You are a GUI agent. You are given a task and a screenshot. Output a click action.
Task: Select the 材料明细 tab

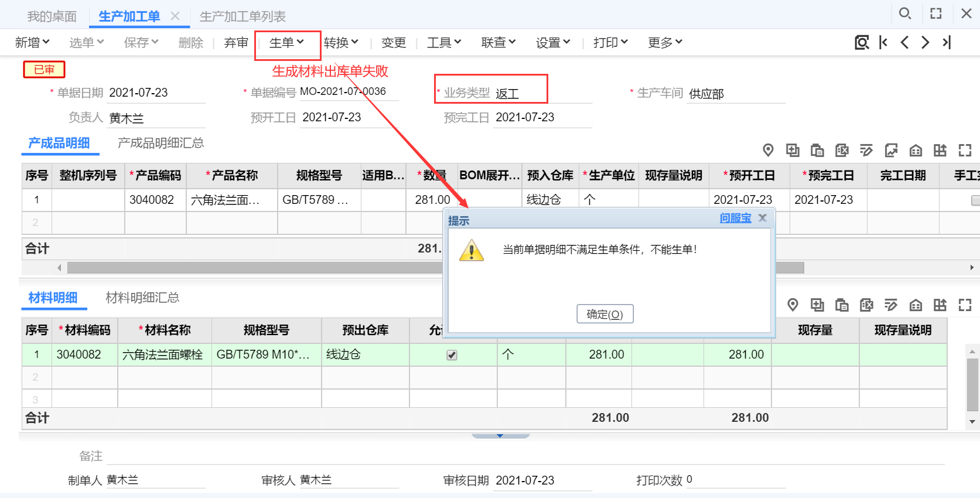[x=53, y=298]
